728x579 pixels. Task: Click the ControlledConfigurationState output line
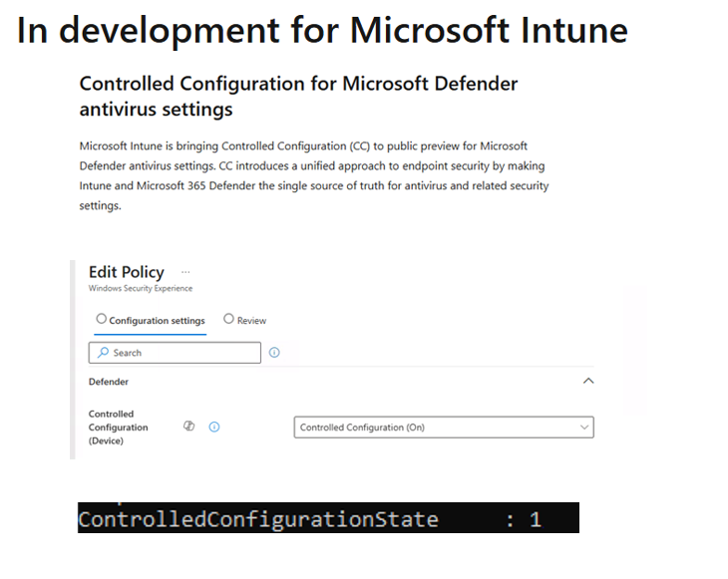click(x=328, y=518)
